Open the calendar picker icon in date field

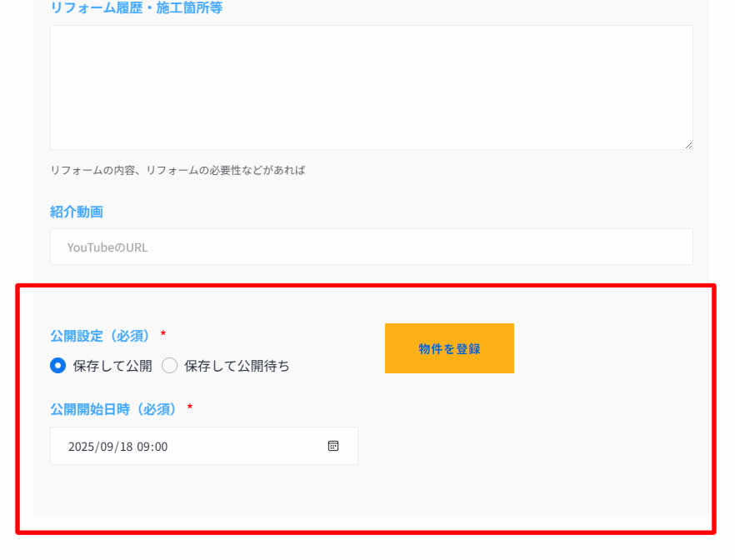333,446
